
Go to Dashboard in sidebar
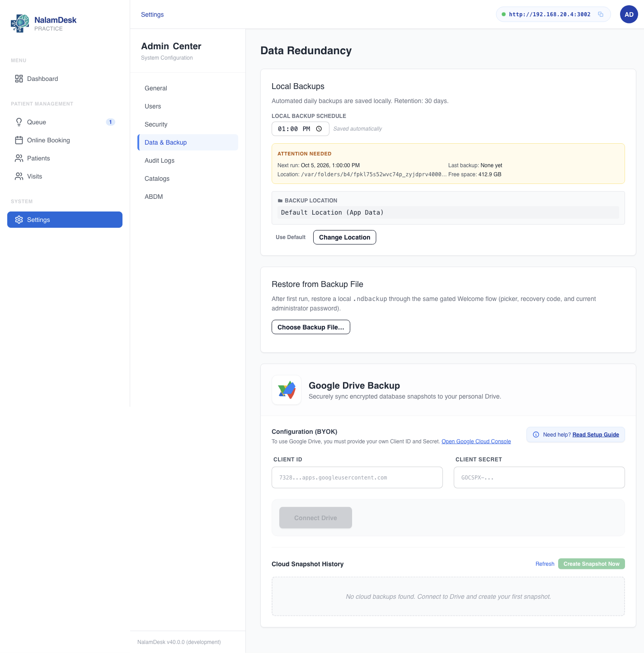[65, 79]
